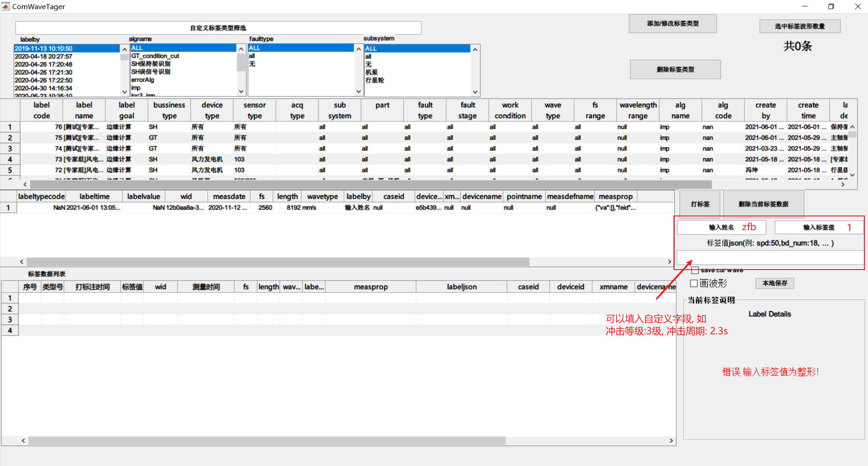The width and height of the screenshot is (868, 466).
Task: Click label code cell 72
Action: (x=41, y=170)
